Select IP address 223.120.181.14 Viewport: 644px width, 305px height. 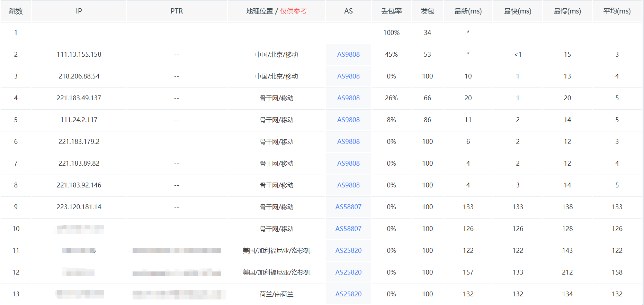[79, 207]
